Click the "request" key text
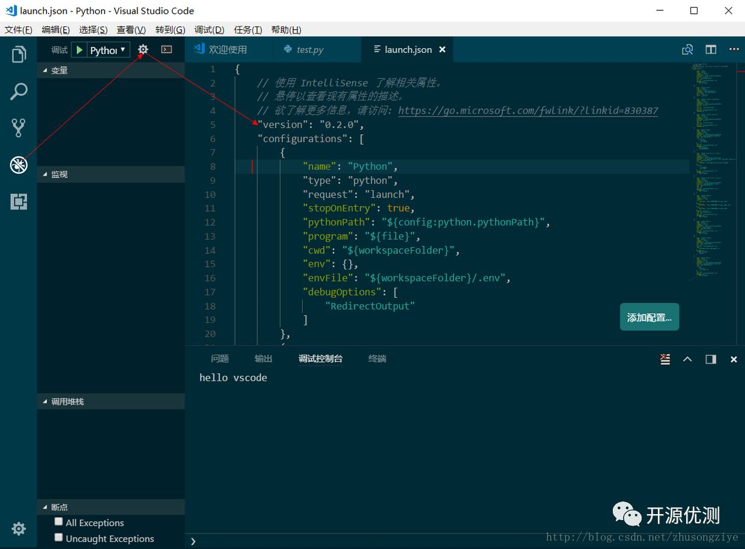This screenshot has width=745, height=549. click(328, 194)
